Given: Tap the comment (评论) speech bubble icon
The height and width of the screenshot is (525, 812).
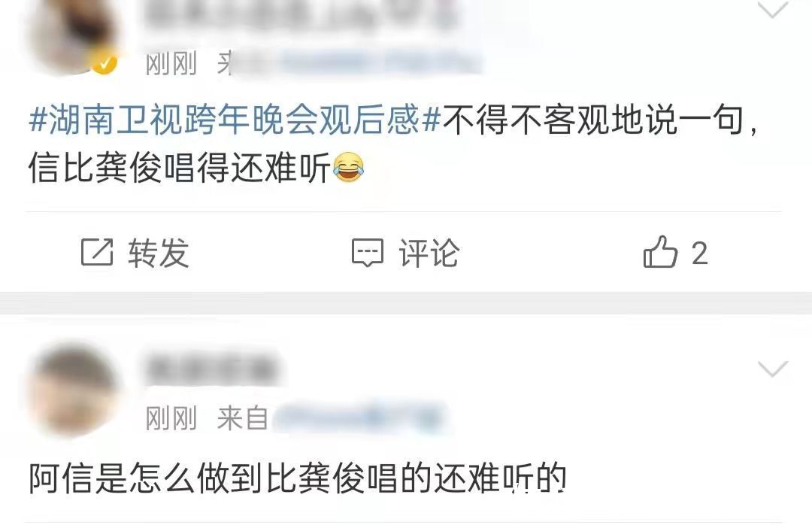Looking at the screenshot, I should (368, 253).
